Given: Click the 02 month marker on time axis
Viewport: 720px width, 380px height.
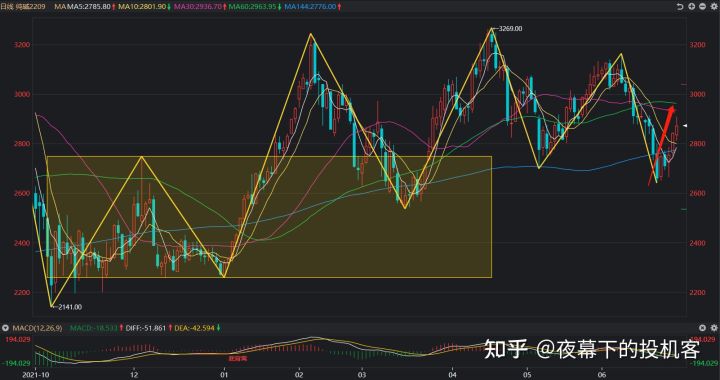Looking at the screenshot, I should click(x=298, y=375).
